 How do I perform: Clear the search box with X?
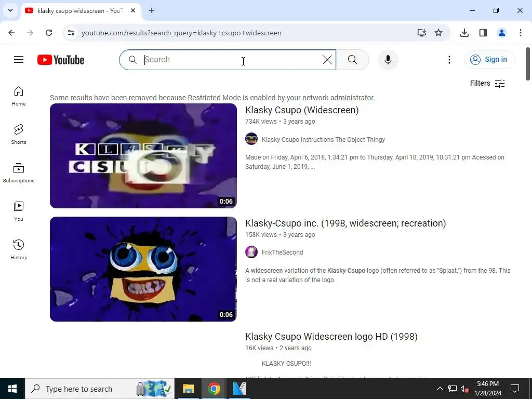(327, 60)
